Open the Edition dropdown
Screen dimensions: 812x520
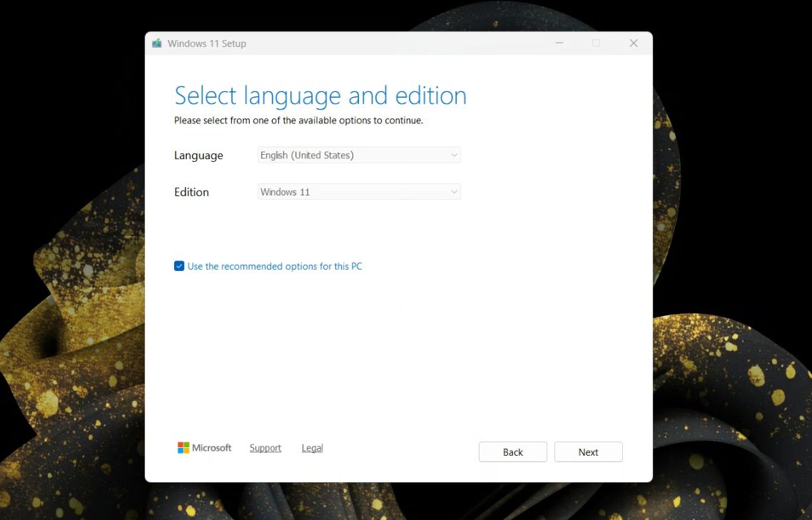tap(359, 192)
